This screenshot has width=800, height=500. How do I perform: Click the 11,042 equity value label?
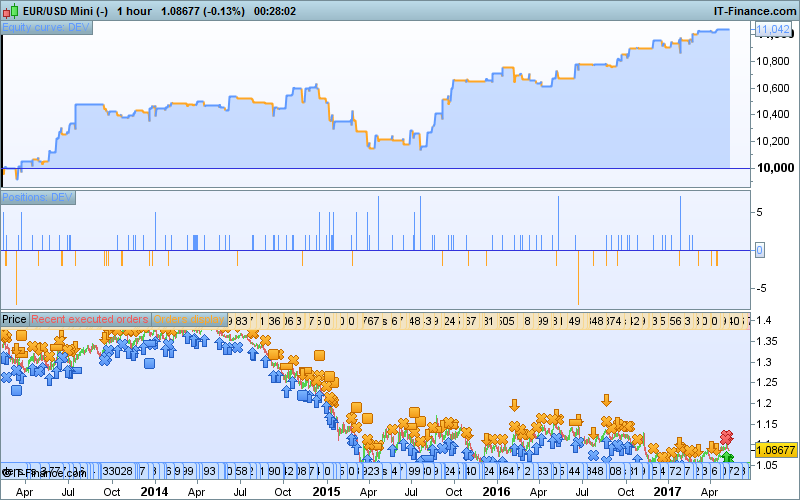pos(772,30)
